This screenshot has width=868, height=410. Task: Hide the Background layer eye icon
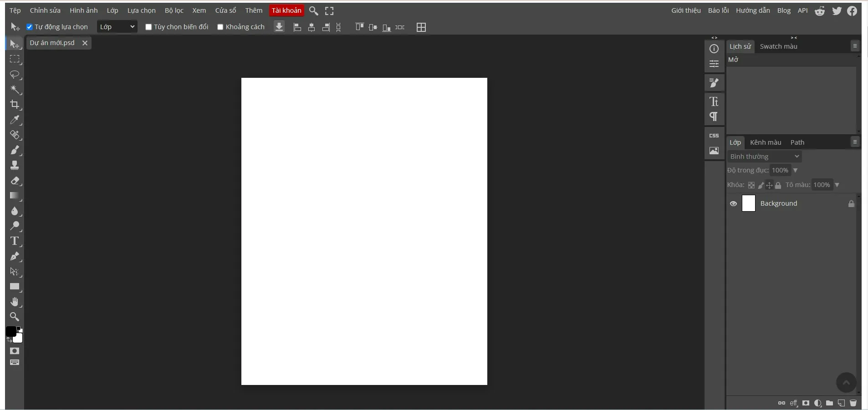733,203
